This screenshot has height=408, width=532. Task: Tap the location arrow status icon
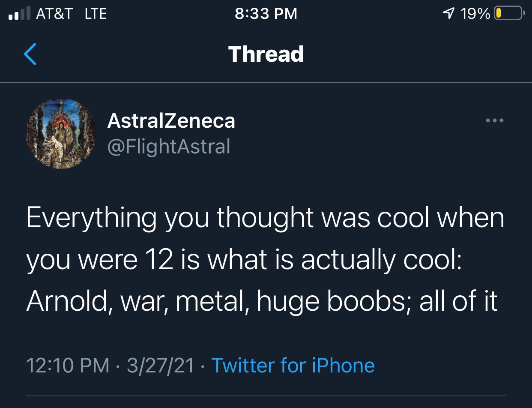(x=448, y=14)
